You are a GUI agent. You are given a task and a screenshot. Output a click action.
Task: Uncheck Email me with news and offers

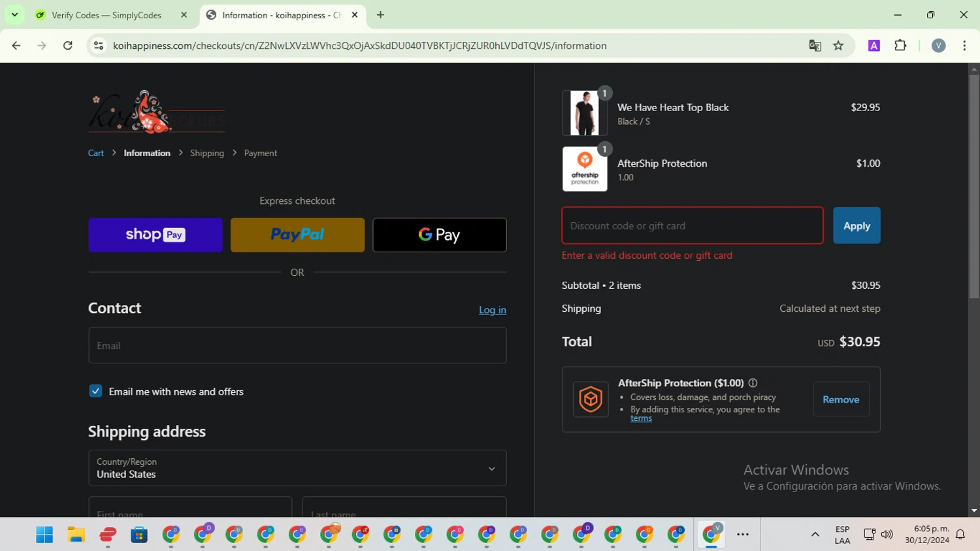[95, 391]
